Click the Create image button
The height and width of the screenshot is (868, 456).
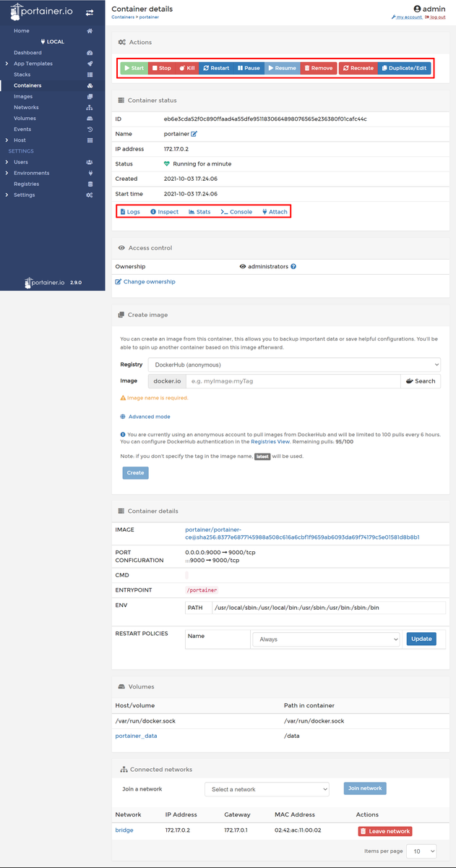click(x=136, y=472)
